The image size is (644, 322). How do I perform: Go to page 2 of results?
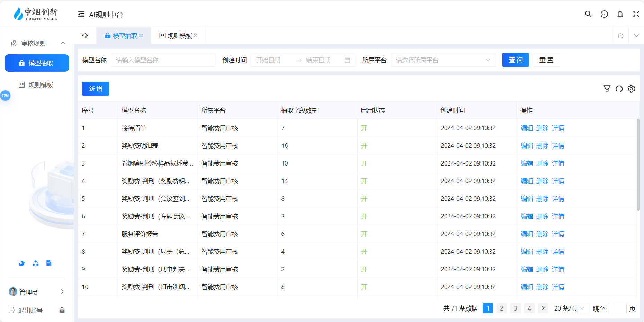coord(501,308)
